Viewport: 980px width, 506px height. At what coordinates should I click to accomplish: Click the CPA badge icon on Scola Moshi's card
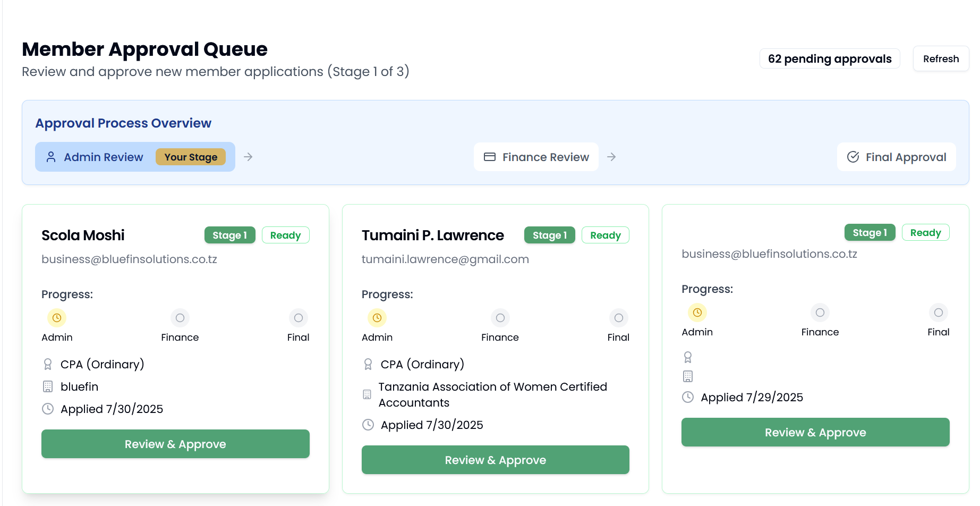pyautogui.click(x=48, y=364)
